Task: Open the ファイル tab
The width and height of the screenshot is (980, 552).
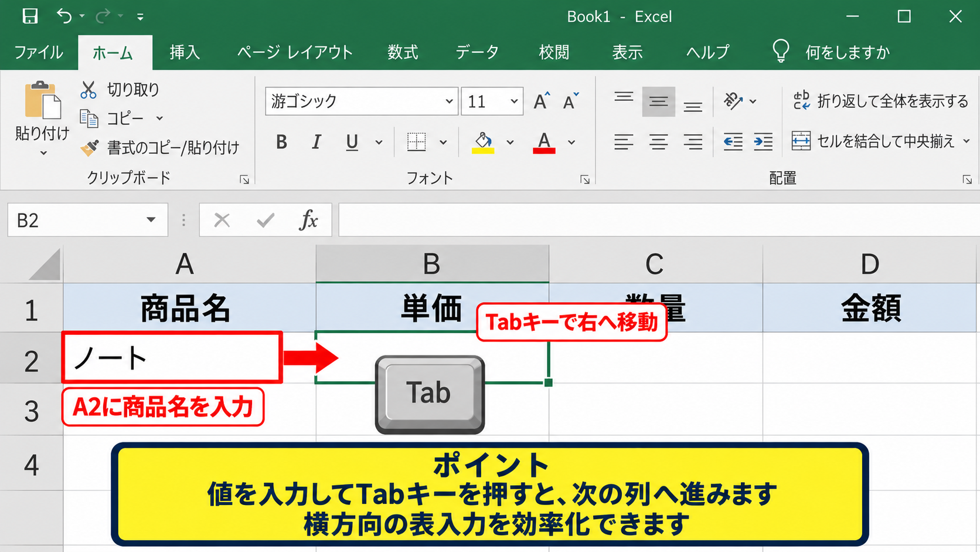Action: pos(39,52)
